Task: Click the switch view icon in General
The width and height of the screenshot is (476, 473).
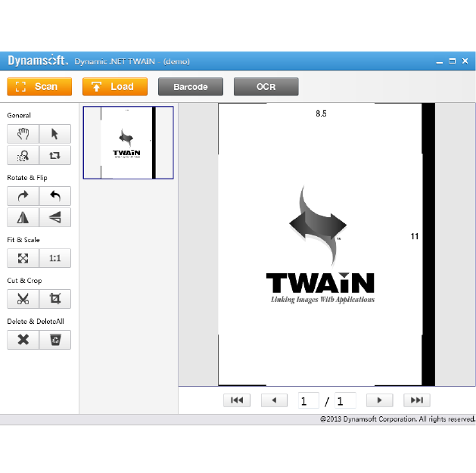Action: (55, 155)
